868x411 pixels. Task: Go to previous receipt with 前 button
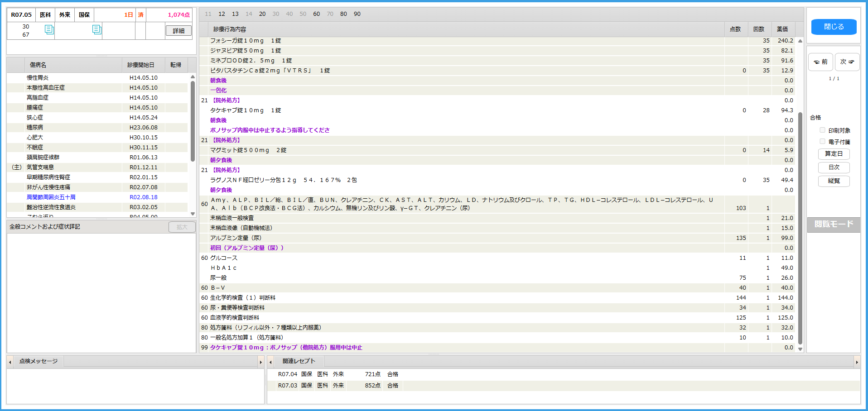click(x=820, y=62)
